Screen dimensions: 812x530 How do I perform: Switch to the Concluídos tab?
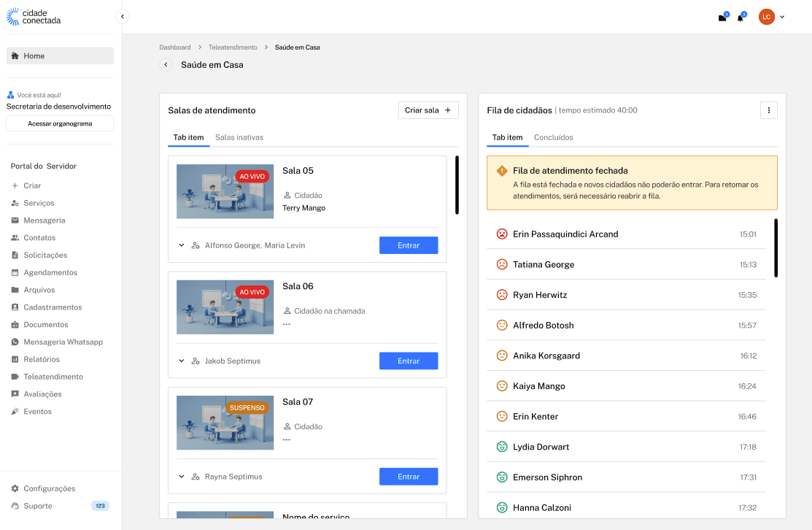click(x=554, y=137)
